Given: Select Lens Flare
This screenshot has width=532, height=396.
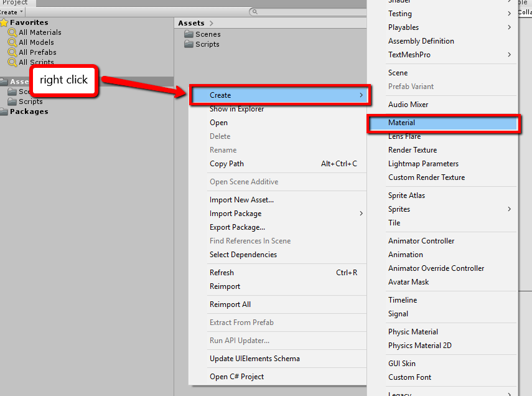Looking at the screenshot, I should tap(404, 136).
